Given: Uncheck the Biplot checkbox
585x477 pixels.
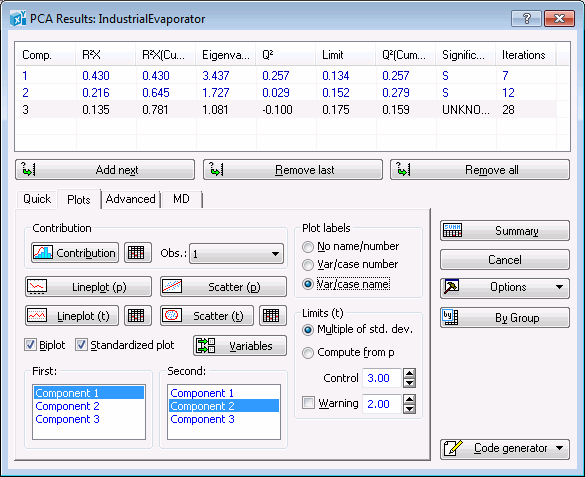Looking at the screenshot, I should (31, 345).
